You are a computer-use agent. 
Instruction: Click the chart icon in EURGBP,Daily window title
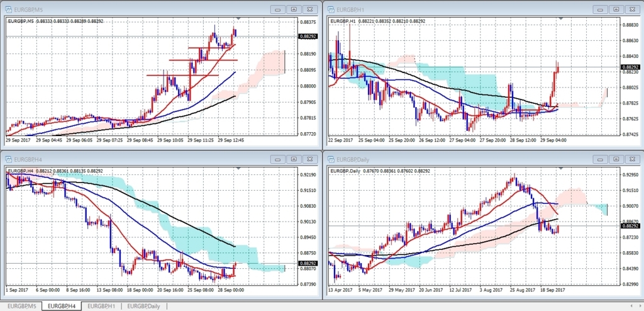[x=330, y=159]
